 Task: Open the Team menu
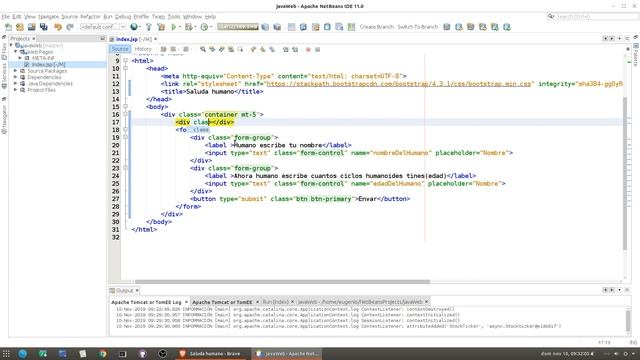point(158,17)
